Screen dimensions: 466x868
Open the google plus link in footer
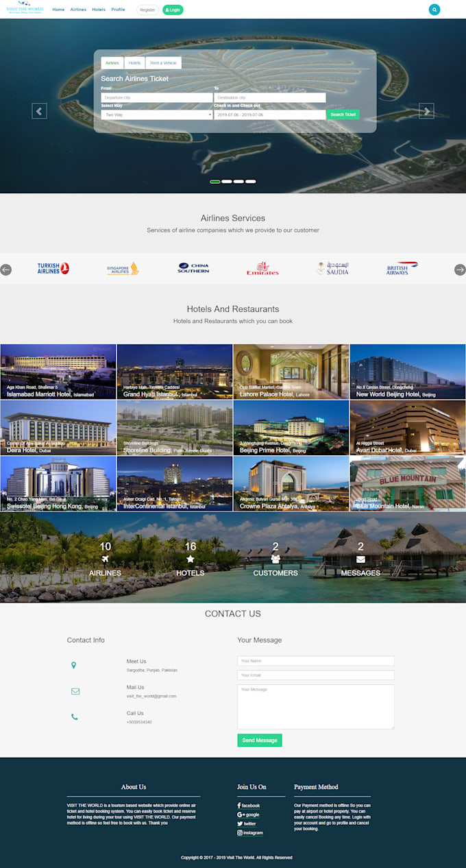pyautogui.click(x=248, y=815)
